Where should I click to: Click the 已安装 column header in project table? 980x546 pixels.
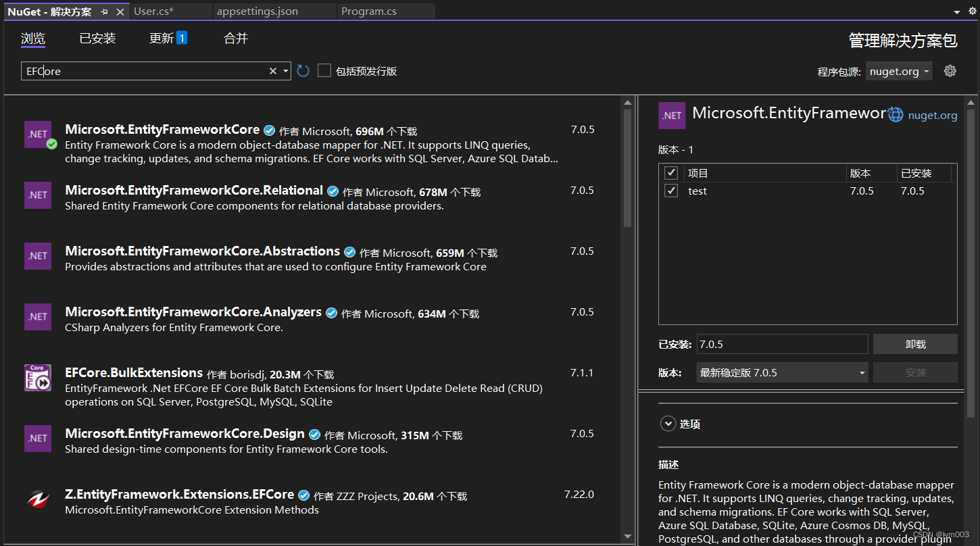click(924, 173)
